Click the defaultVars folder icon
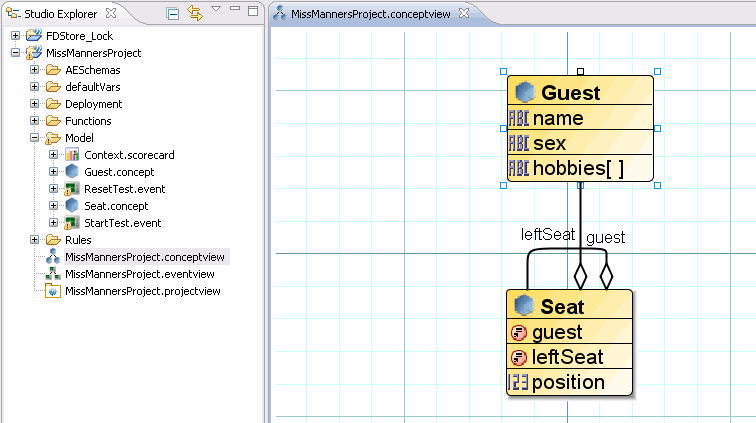Viewport: 756px width, 423px height. (x=53, y=87)
